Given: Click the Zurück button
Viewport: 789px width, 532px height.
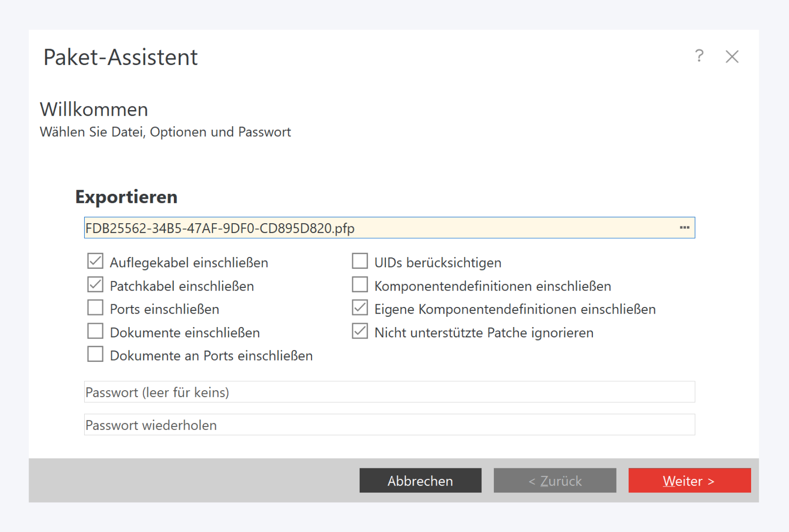Looking at the screenshot, I should [555, 480].
